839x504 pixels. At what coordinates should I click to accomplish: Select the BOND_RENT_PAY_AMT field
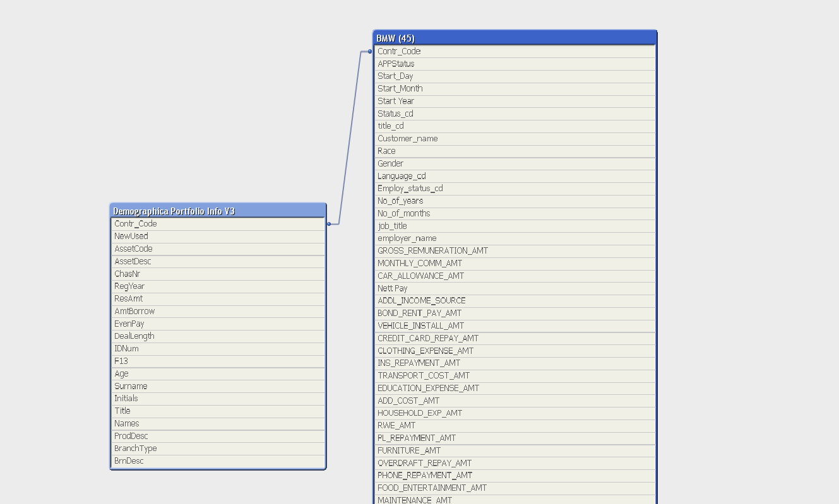[515, 314]
